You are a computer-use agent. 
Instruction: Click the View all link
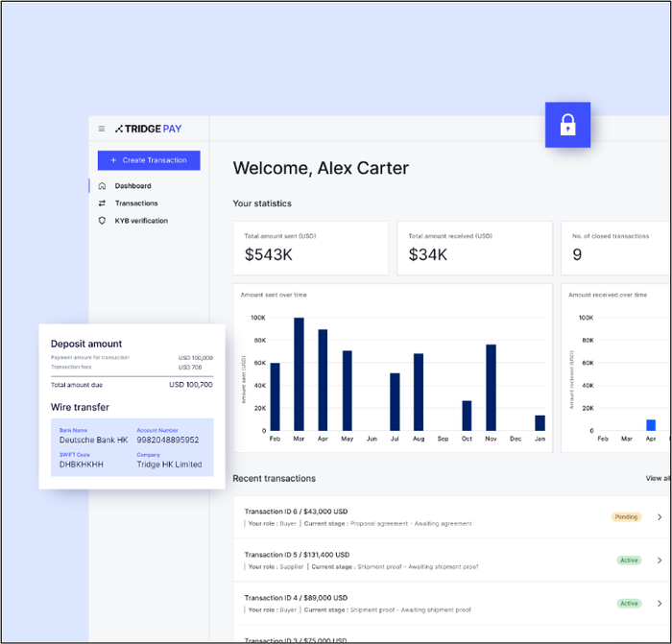[x=658, y=478]
